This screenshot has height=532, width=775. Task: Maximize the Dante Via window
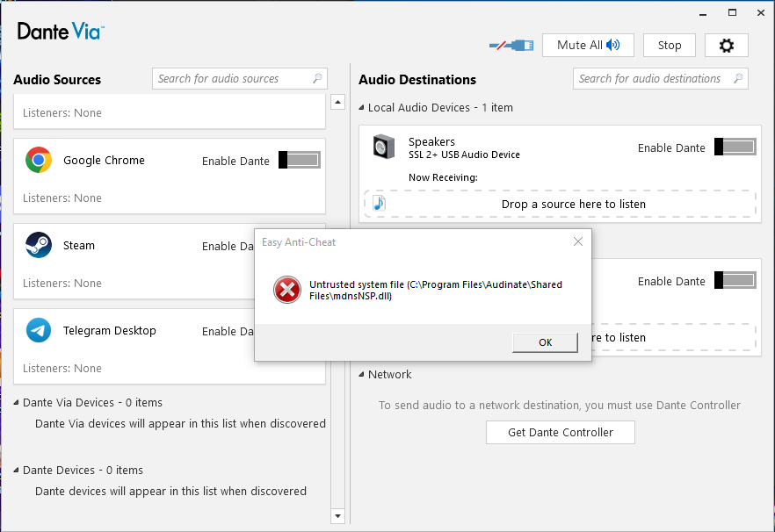point(733,13)
